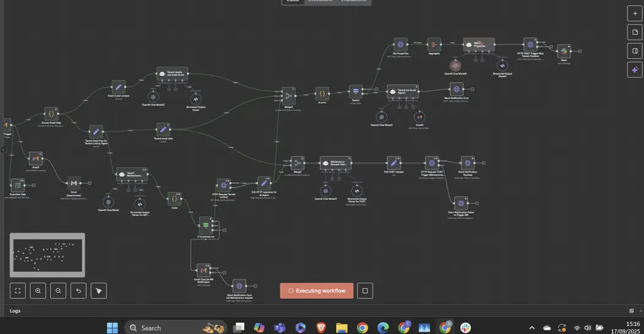
Task: Open the Windows Start menu
Action: [x=112, y=327]
